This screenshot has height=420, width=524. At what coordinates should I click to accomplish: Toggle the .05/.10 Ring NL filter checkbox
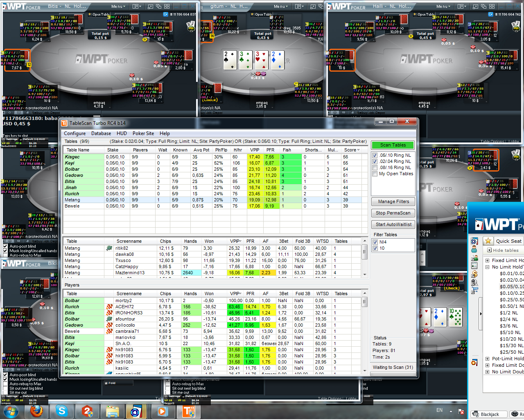coord(375,156)
